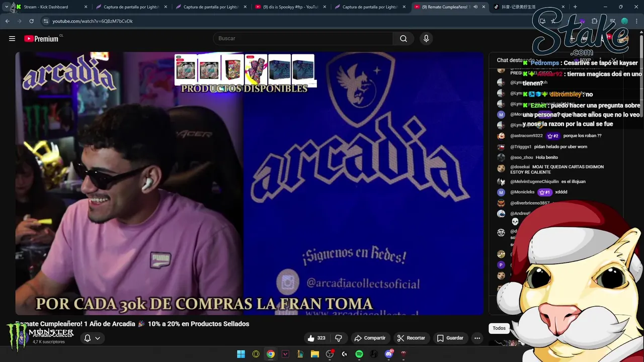The image size is (644, 362).
Task: Dislike the video
Action: coord(338,338)
